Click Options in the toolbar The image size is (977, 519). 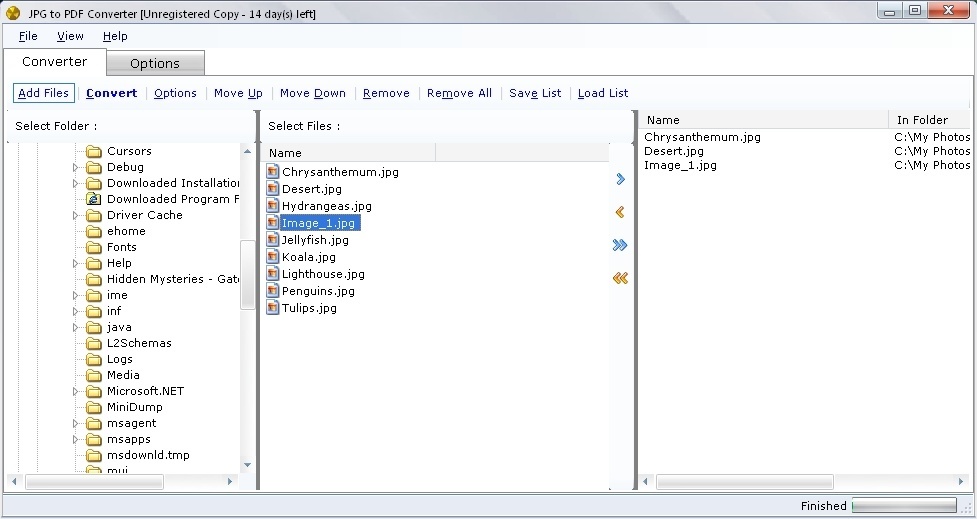(x=175, y=93)
